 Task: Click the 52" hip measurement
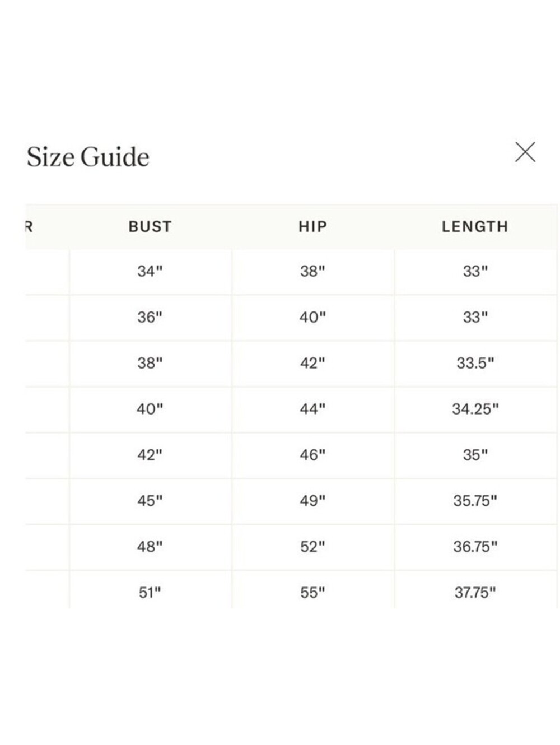point(312,547)
